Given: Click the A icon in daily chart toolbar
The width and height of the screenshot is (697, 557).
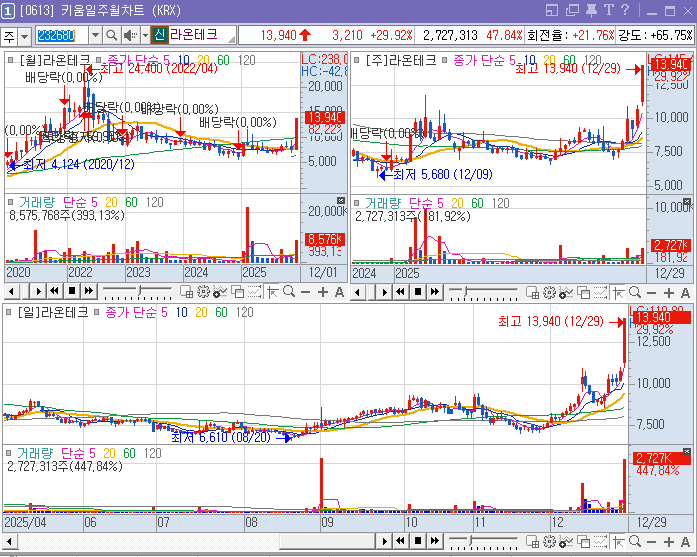Looking at the screenshot, I should 685,542.
